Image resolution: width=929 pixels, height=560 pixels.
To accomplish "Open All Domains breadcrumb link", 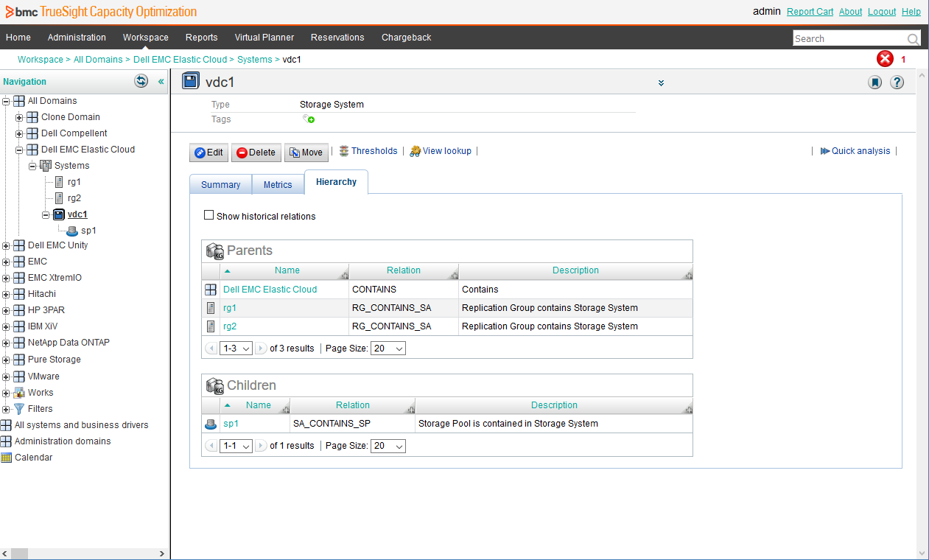I will click(x=98, y=60).
